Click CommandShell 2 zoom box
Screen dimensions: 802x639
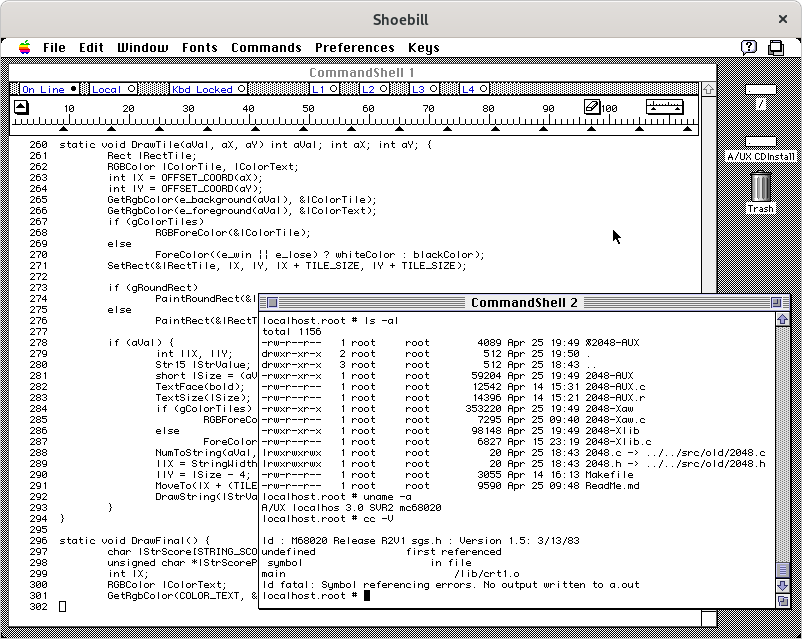point(776,302)
